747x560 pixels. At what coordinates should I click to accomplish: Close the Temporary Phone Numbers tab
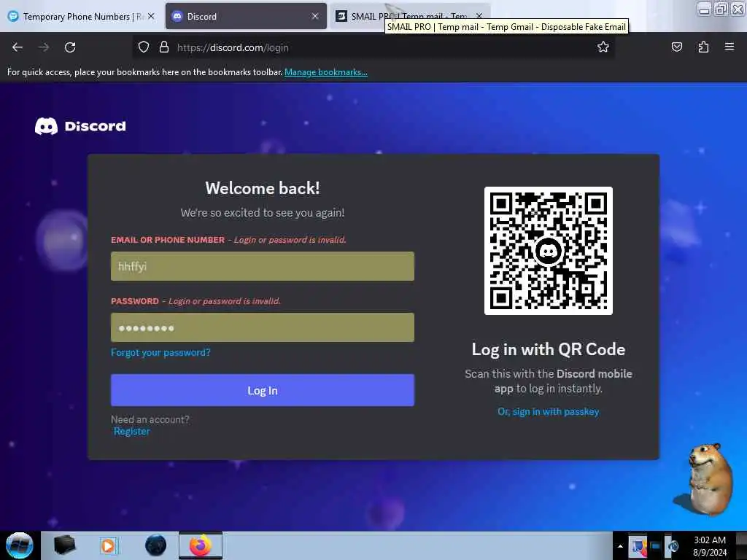click(x=151, y=16)
